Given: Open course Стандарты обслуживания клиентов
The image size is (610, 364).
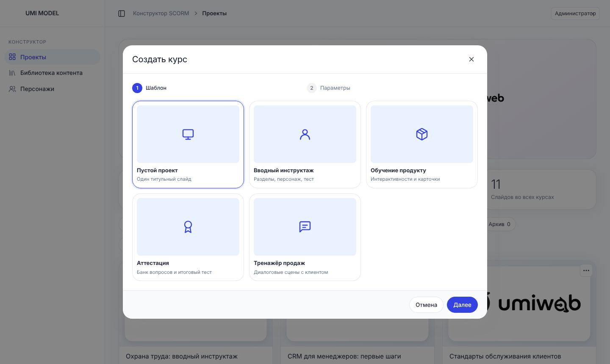Looking at the screenshot, I should (505, 356).
